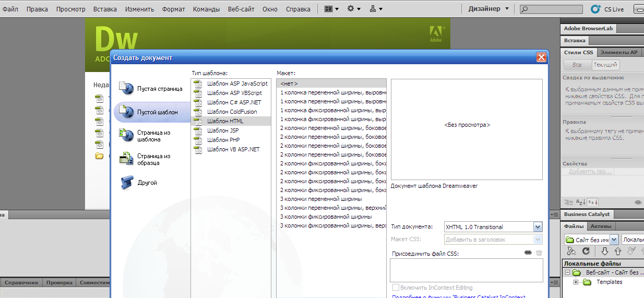Switch to the Активы tab
644x298 pixels.
[x=601, y=226]
